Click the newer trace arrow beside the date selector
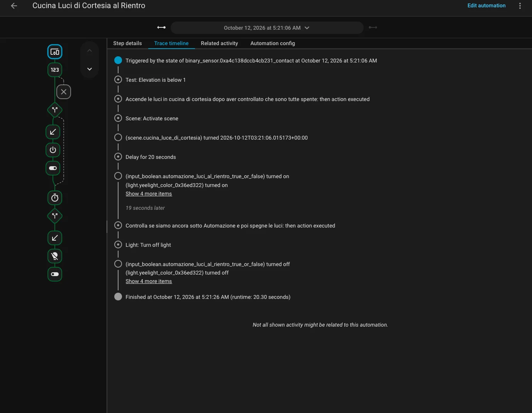This screenshot has width=532, height=413. [373, 27]
